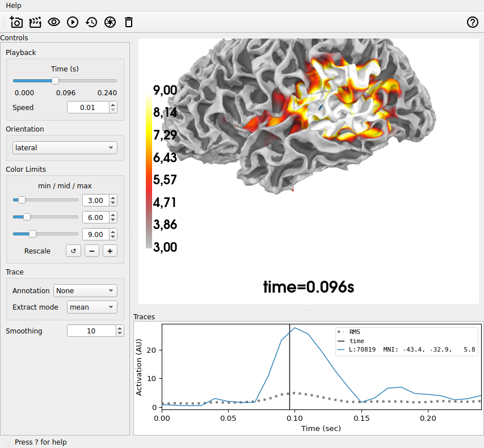Click the min color limit slider handle
Viewport: 484px width, 448px height.
(22, 200)
